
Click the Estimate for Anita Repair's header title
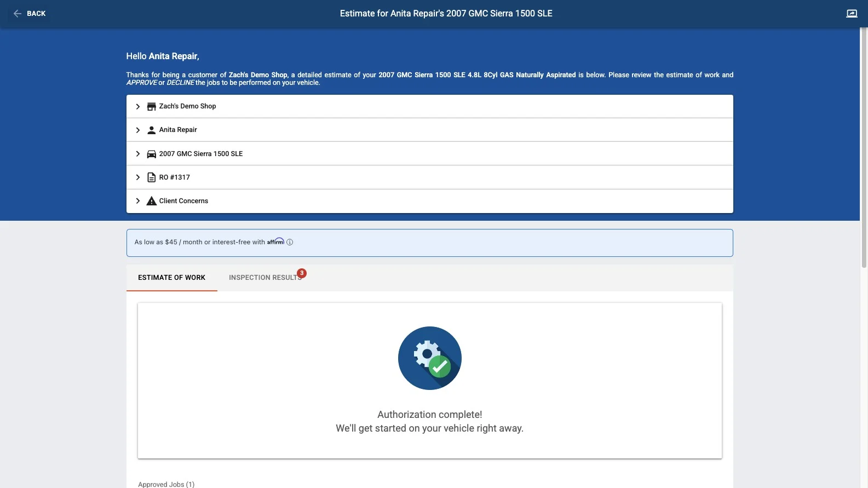(446, 14)
